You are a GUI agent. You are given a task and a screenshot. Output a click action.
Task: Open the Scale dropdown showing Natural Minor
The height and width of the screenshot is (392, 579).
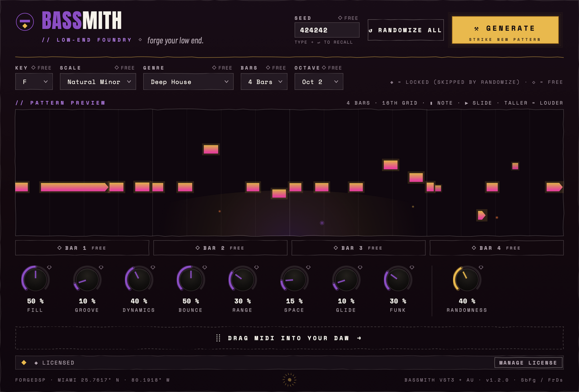pos(98,82)
